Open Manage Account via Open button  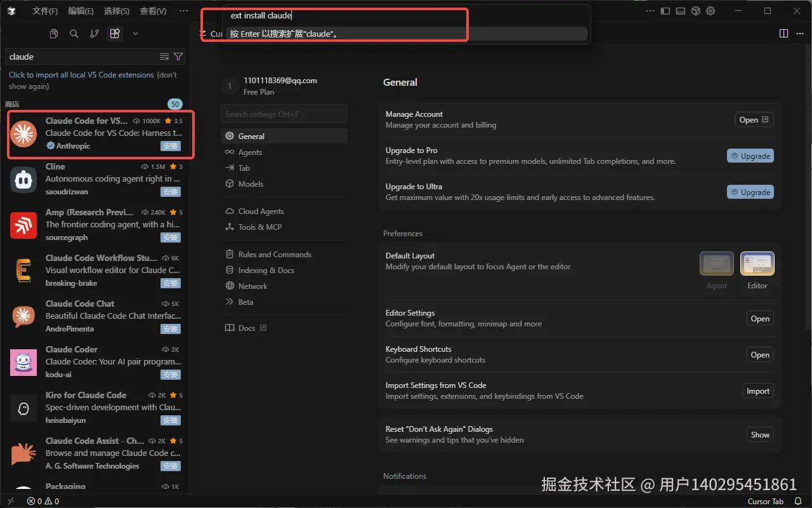tap(754, 119)
